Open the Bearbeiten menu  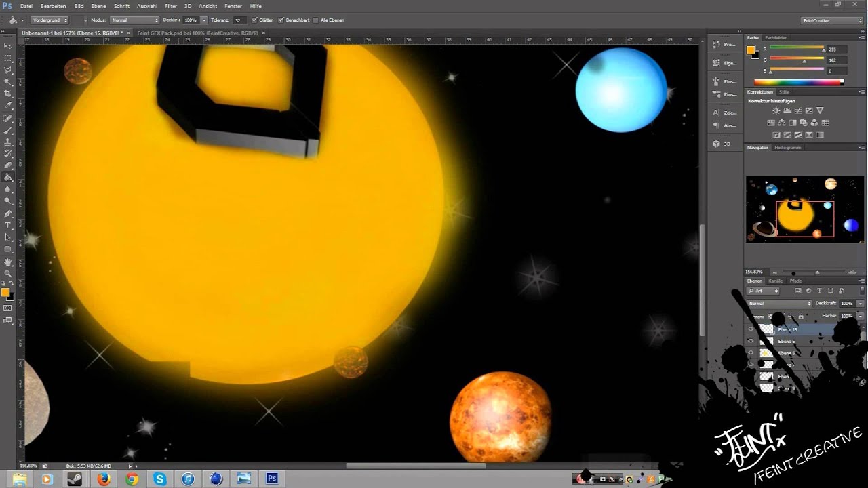pos(54,6)
